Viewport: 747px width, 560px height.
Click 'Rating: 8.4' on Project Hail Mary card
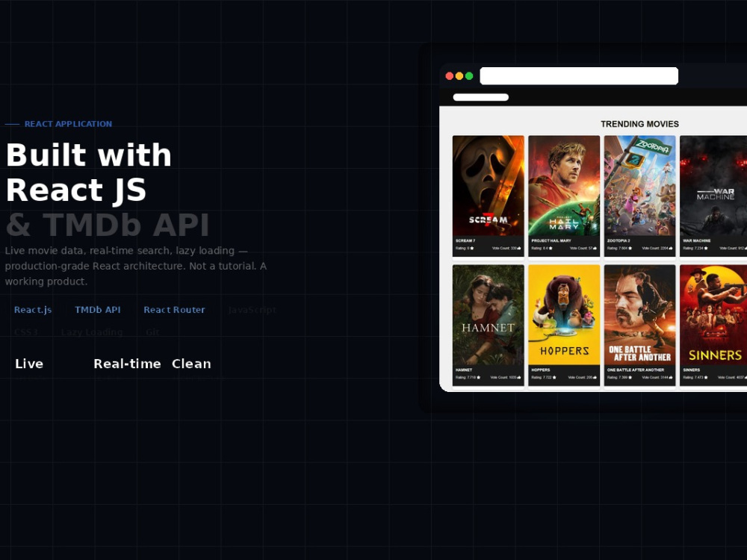(x=539, y=248)
